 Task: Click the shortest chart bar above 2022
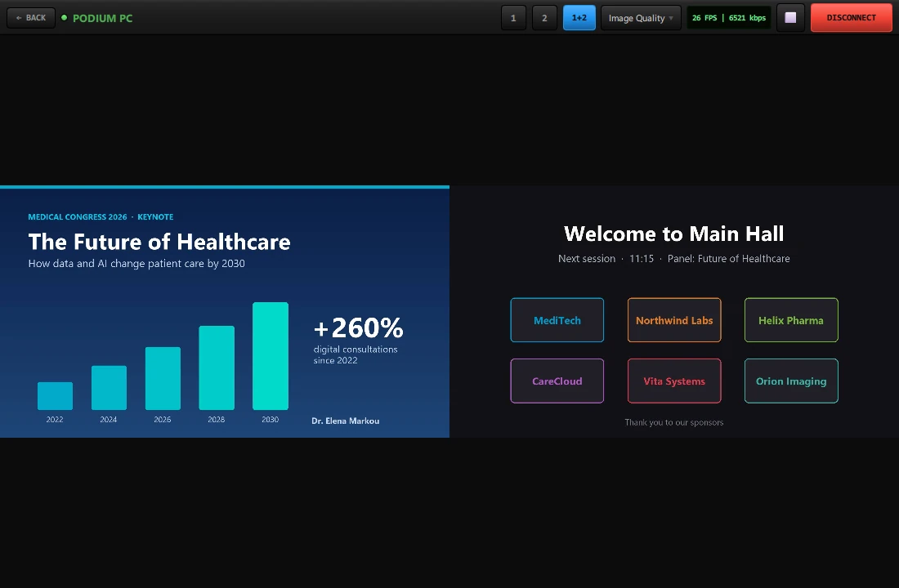tap(55, 396)
